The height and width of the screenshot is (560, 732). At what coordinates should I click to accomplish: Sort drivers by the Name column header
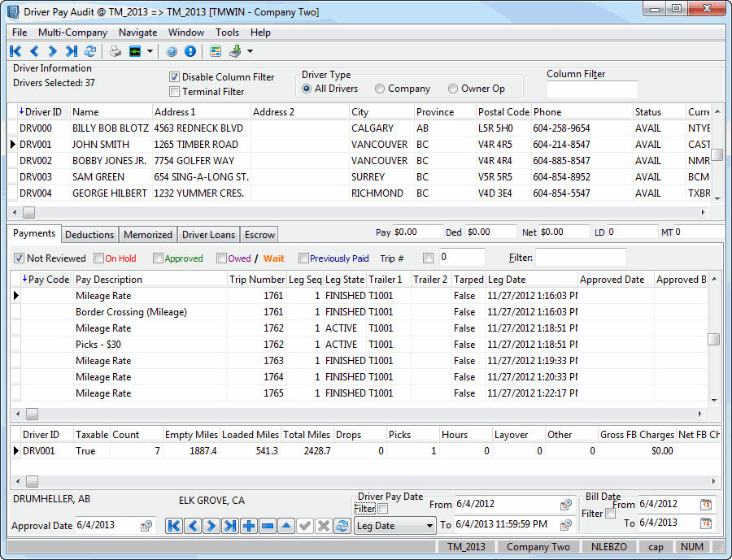point(111,112)
